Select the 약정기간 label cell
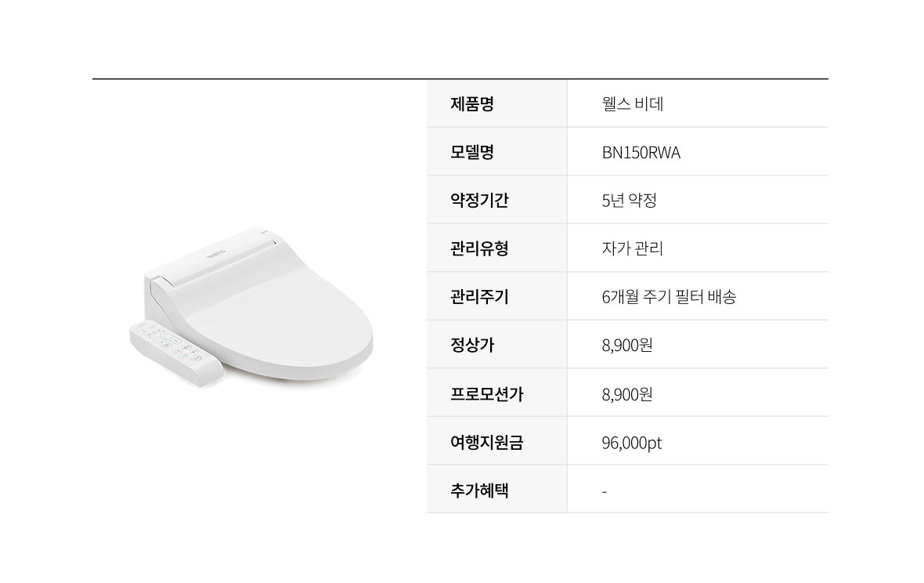Screen dimensions: 924x583 point(496,201)
